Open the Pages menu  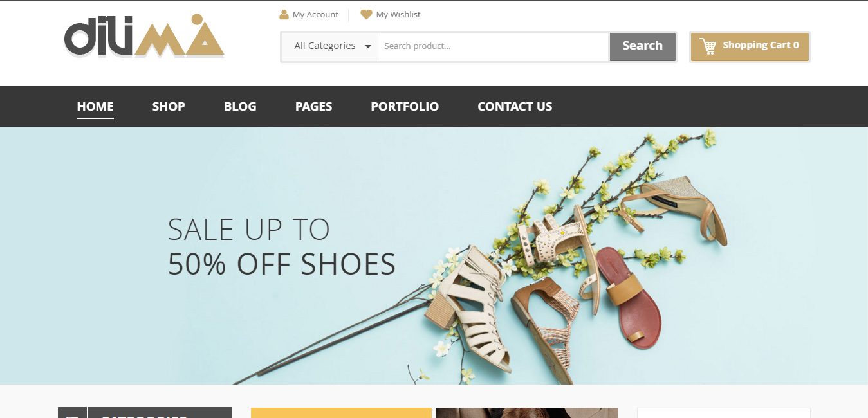tap(313, 107)
